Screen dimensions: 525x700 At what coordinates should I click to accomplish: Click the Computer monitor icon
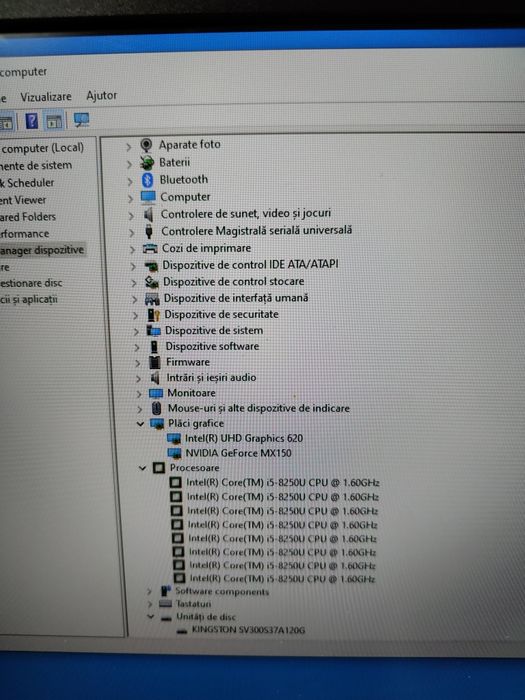[x=148, y=197]
